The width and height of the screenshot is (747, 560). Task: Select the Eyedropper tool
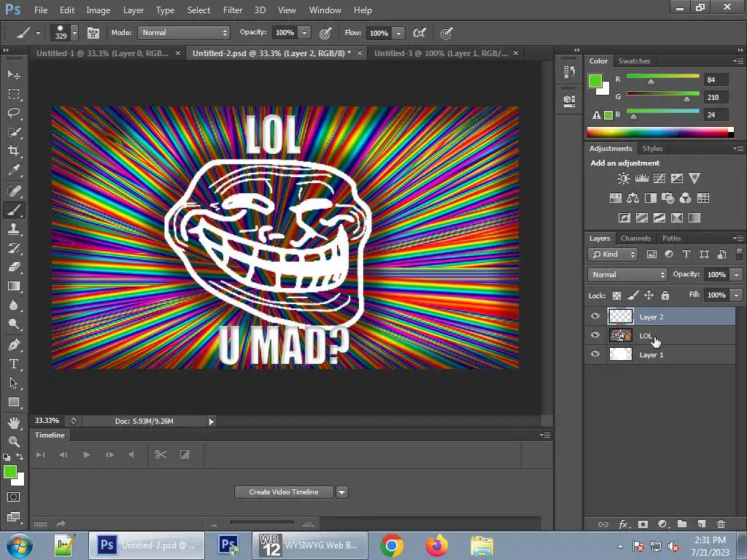(14, 171)
